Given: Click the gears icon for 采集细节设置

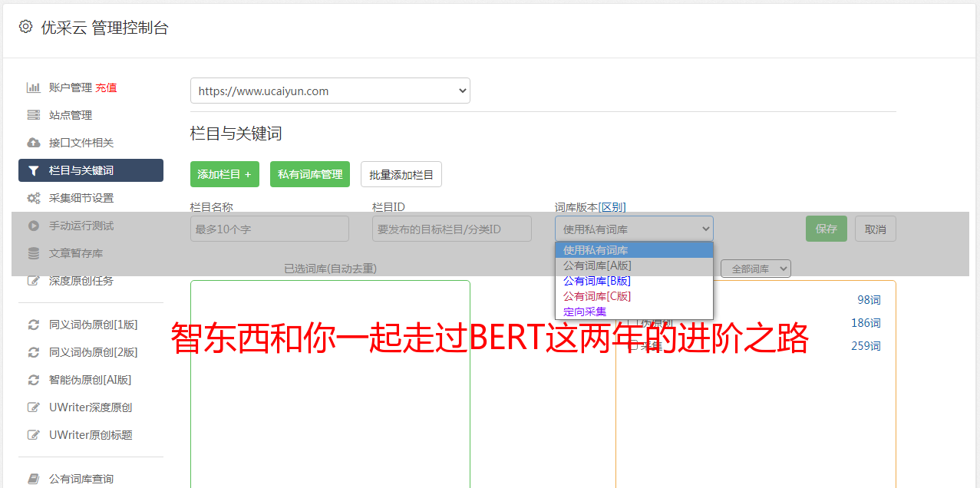Looking at the screenshot, I should tap(33, 198).
